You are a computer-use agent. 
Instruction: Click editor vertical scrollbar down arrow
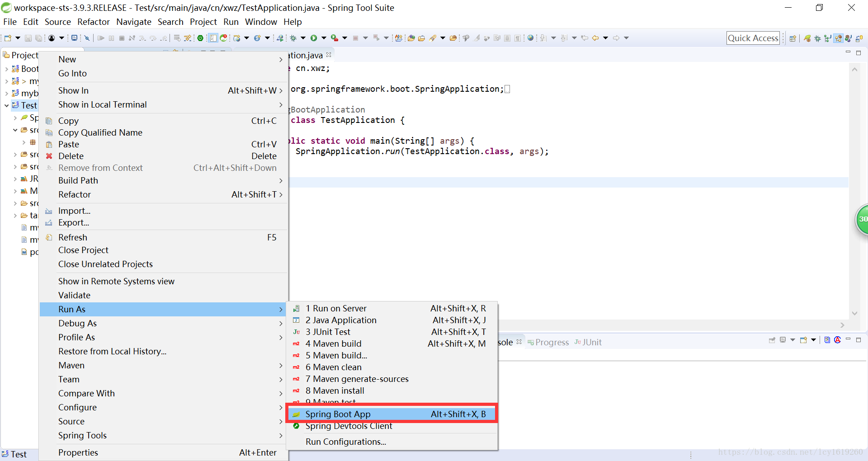(854, 313)
